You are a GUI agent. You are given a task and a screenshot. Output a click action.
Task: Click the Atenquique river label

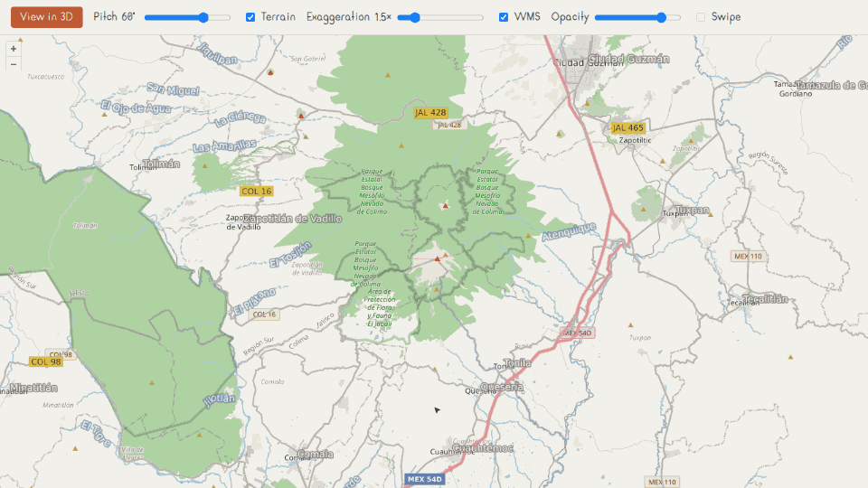[569, 232]
